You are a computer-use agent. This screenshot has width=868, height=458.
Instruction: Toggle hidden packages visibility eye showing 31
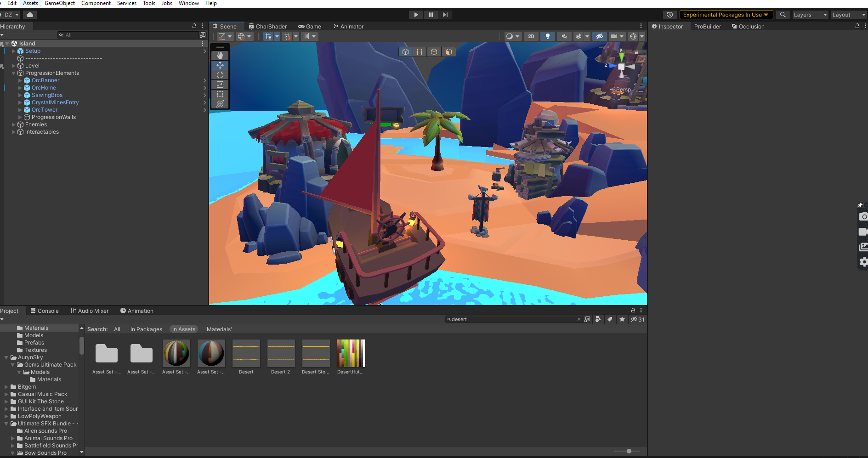point(637,319)
